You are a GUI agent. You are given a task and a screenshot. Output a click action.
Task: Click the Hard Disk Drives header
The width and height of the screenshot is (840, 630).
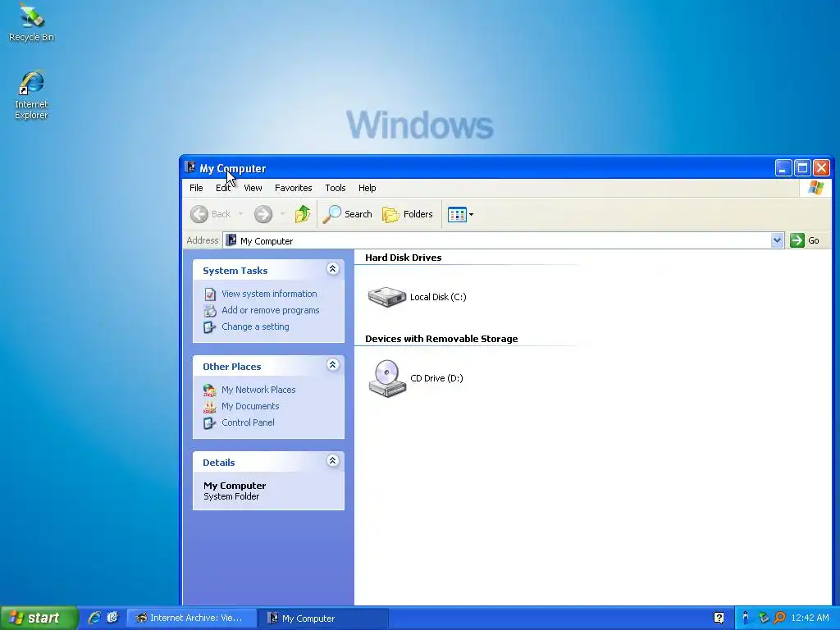click(403, 258)
